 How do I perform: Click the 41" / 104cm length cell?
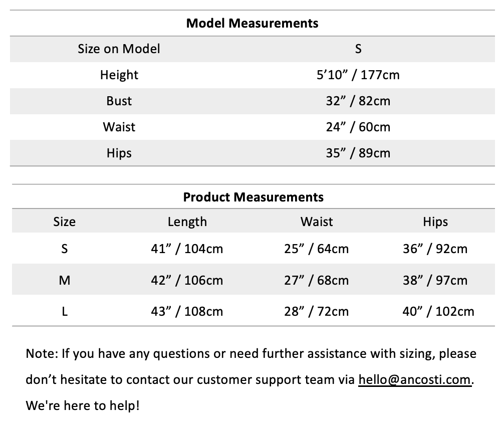pos(187,249)
